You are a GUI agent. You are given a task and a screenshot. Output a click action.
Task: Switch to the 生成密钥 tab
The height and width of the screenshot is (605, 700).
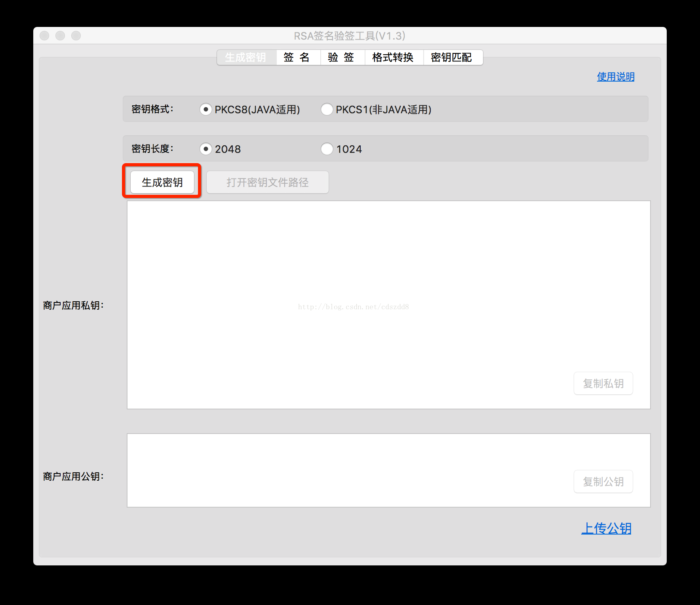pos(246,57)
